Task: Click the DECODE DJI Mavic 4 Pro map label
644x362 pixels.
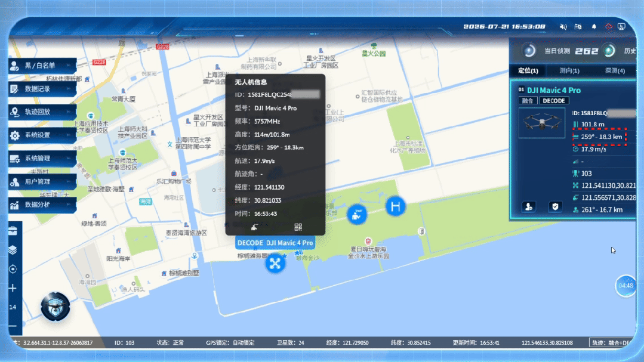Action: (275, 243)
